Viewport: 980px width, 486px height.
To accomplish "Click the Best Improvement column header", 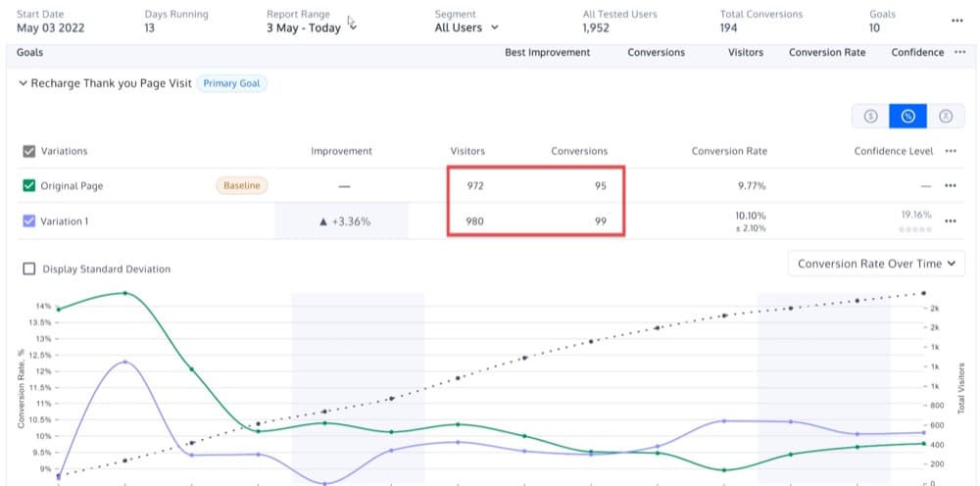I will (x=547, y=52).
